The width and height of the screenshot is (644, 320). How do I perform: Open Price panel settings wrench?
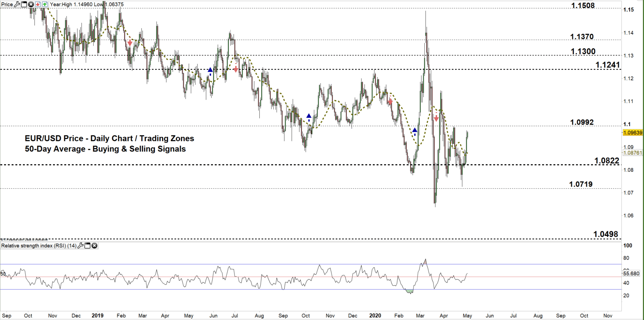(x=17, y=4)
